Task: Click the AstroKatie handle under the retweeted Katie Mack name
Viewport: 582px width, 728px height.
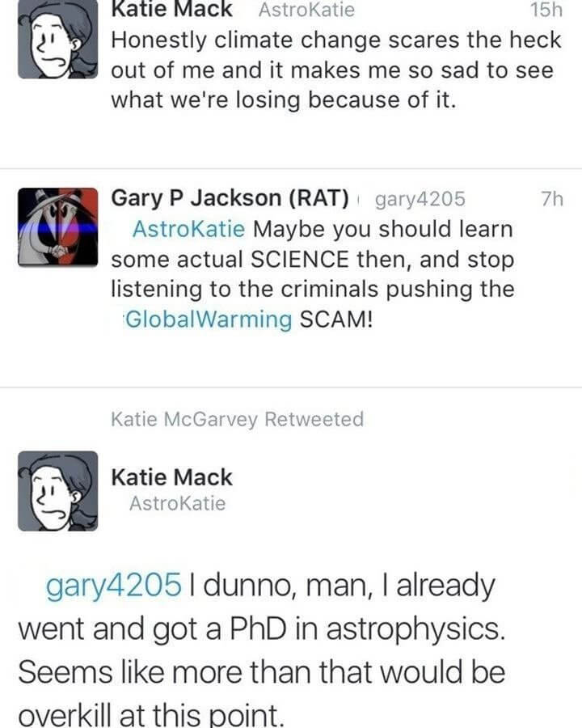Action: 177,503
